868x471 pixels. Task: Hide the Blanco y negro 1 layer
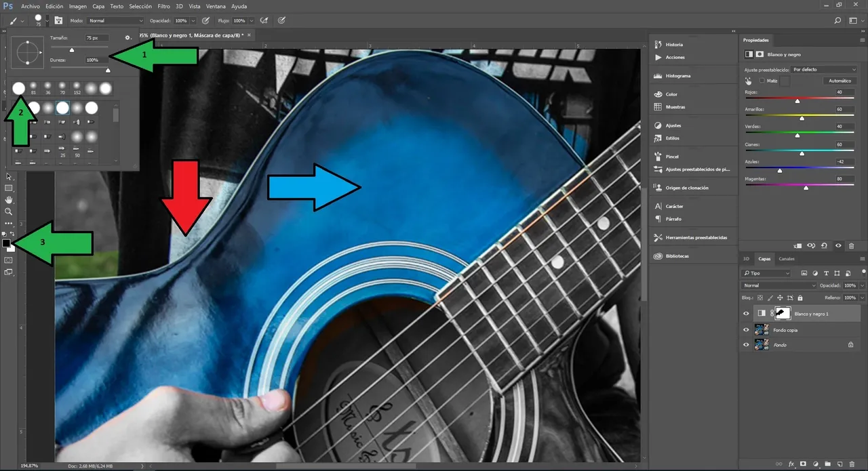(746, 314)
